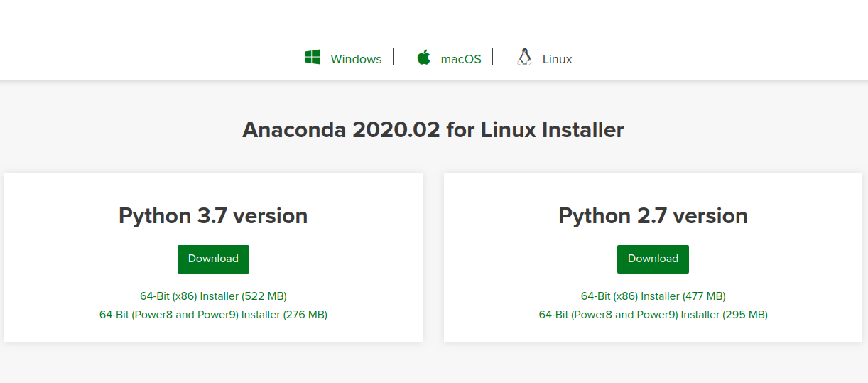Screen dimensions: 868x383
Task: Download the Python 2.7 version
Action: pyautogui.click(x=653, y=259)
